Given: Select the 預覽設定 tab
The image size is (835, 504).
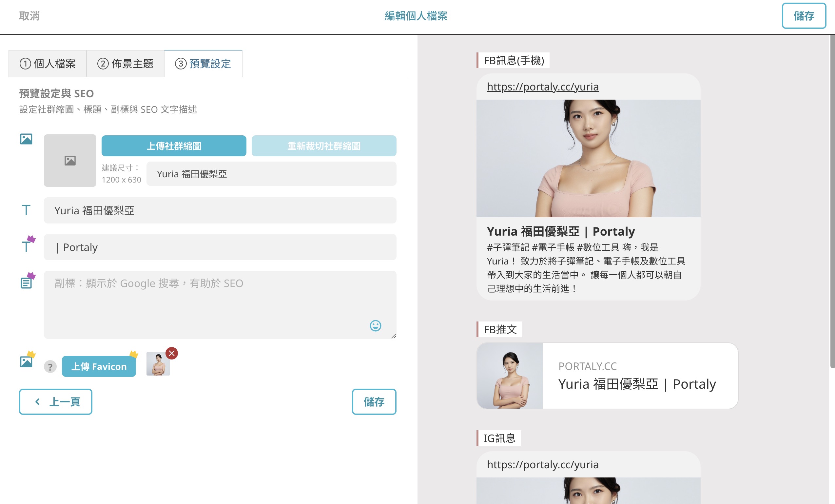Looking at the screenshot, I should (203, 64).
